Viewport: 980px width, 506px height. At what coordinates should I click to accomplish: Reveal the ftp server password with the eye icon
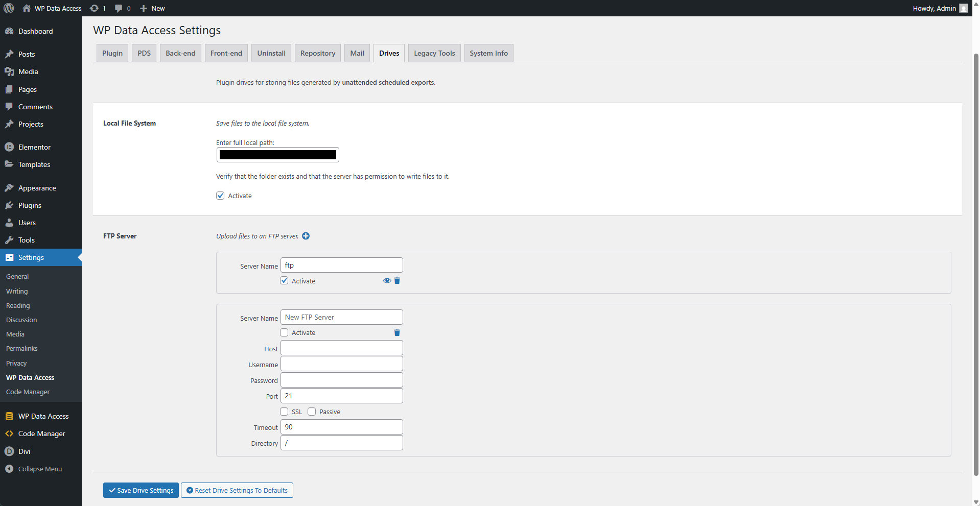point(386,280)
